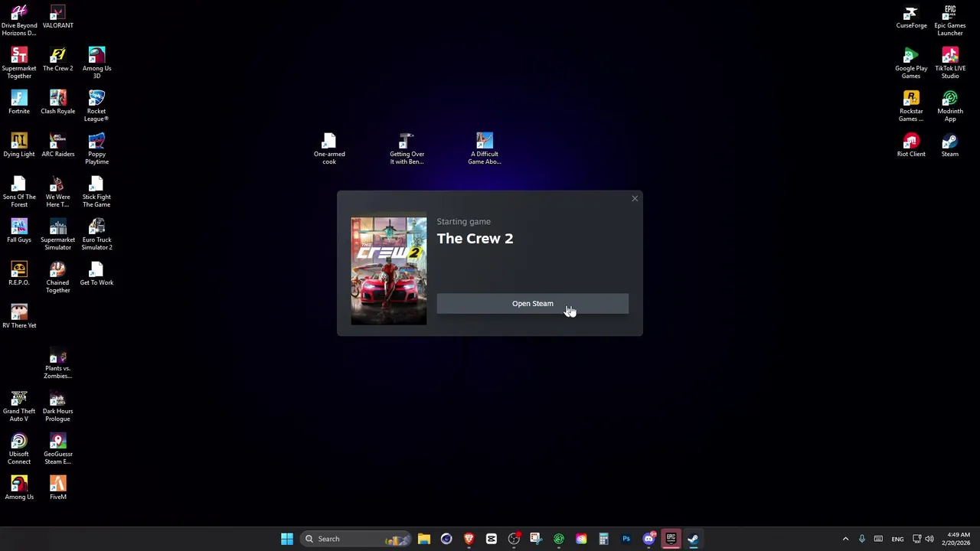Select the Dark Hours Prologue icon
The height and width of the screenshot is (551, 980).
57,406
